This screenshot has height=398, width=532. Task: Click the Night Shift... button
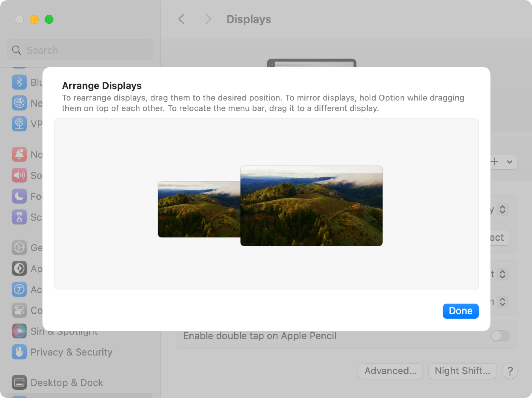click(x=463, y=371)
